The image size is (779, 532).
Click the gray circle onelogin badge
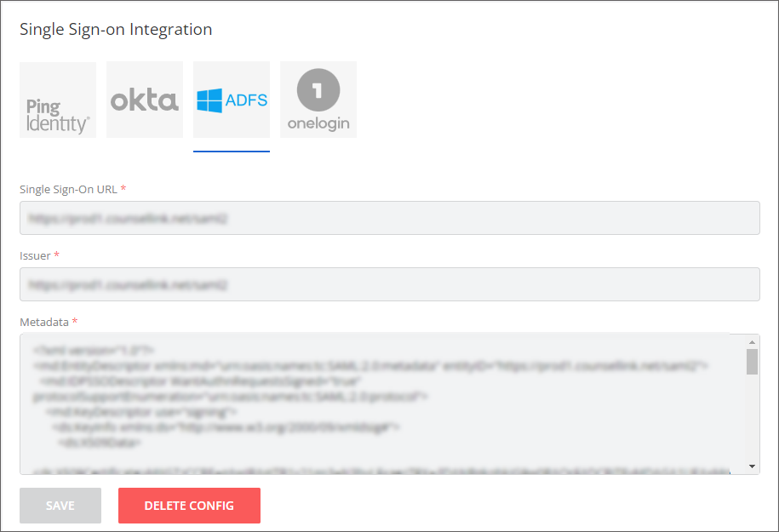(x=318, y=90)
